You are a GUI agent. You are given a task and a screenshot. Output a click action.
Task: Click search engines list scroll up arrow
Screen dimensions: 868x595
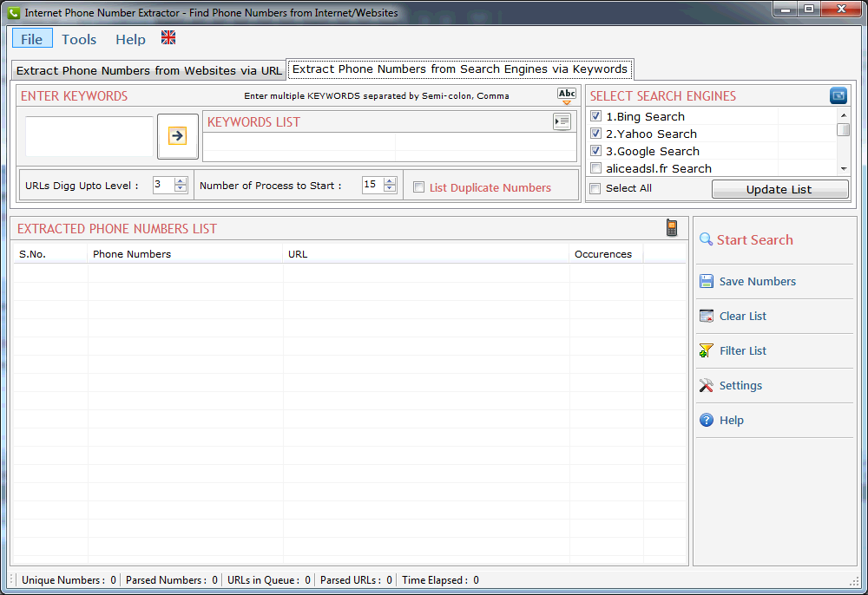pos(843,115)
